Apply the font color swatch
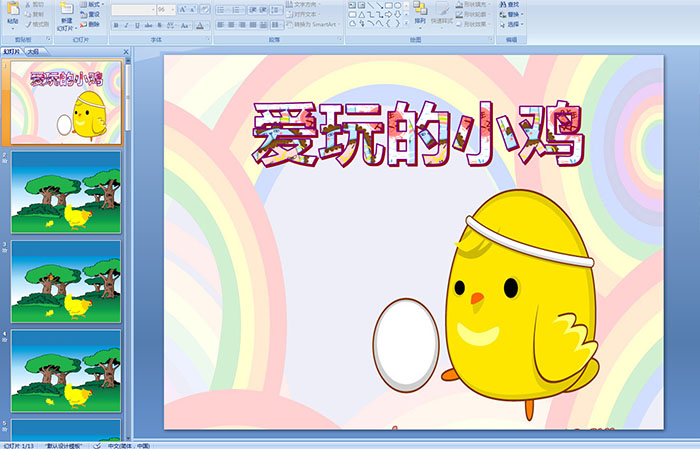This screenshot has width=700, height=449. coord(200,26)
